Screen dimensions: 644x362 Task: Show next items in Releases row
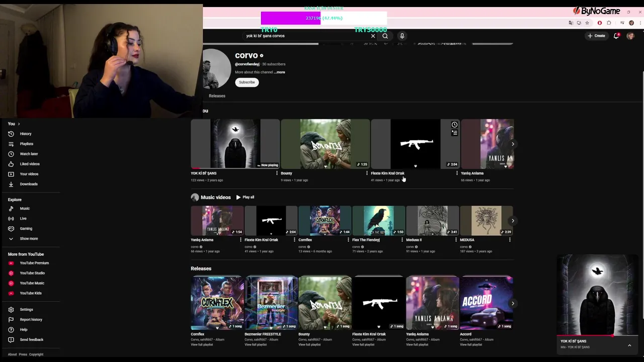pyautogui.click(x=513, y=303)
